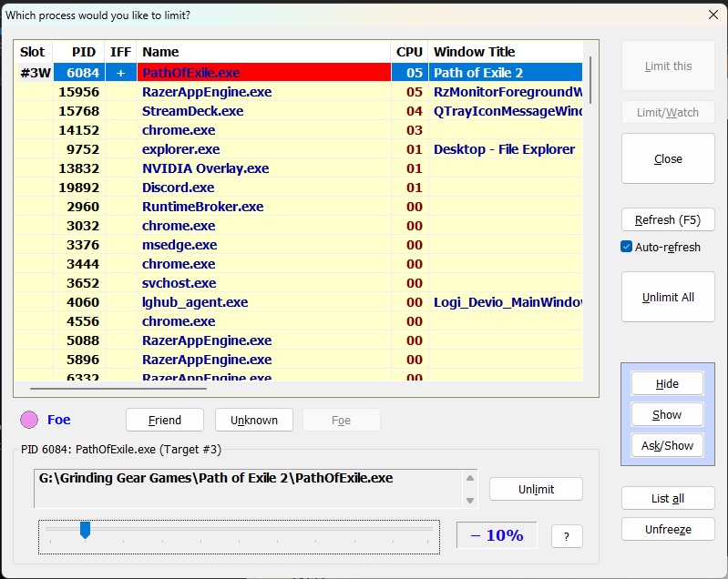Screen dimensions: 728x579
Task: Click the Ask/Show button
Action: pos(667,445)
